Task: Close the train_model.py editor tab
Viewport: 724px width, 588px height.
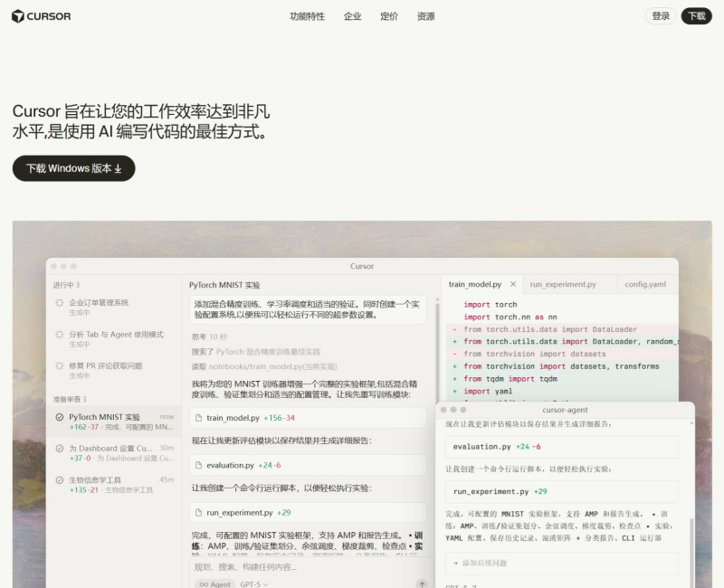Action: point(513,284)
